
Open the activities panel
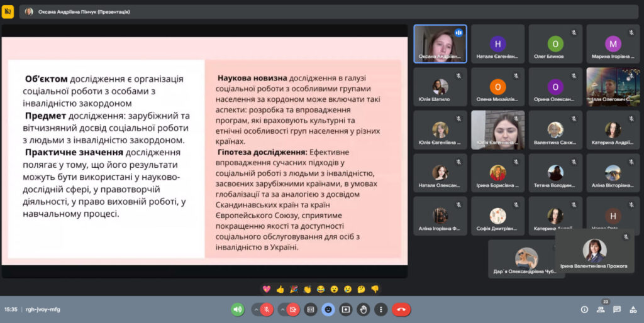[633, 309]
